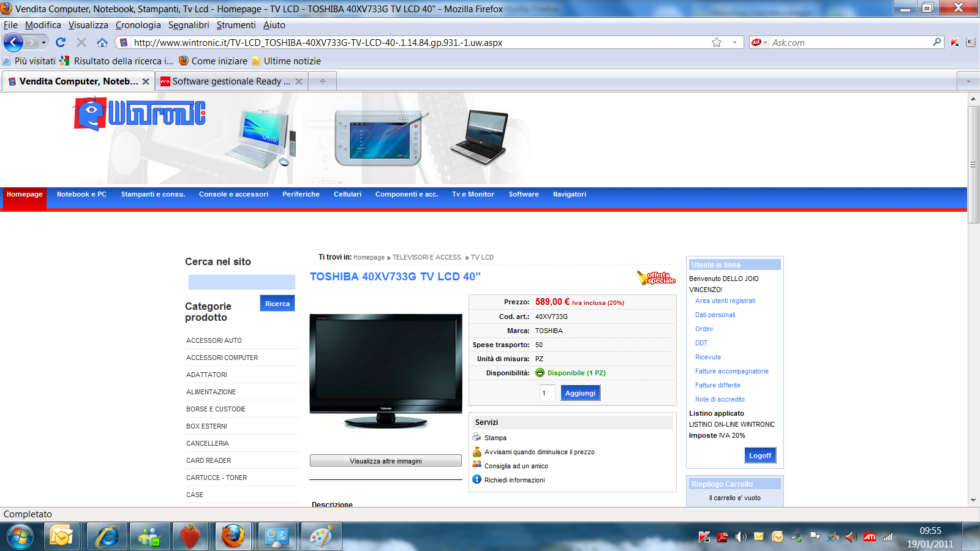Open a new tab with plus button
The image size is (980, 551).
click(323, 81)
